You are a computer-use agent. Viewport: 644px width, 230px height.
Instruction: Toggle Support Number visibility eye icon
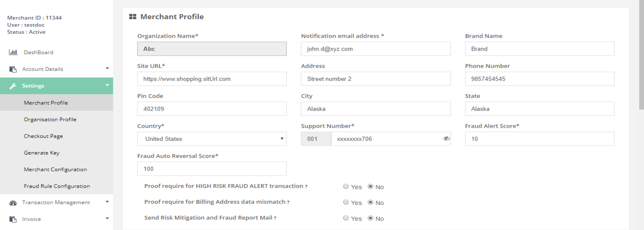point(446,139)
